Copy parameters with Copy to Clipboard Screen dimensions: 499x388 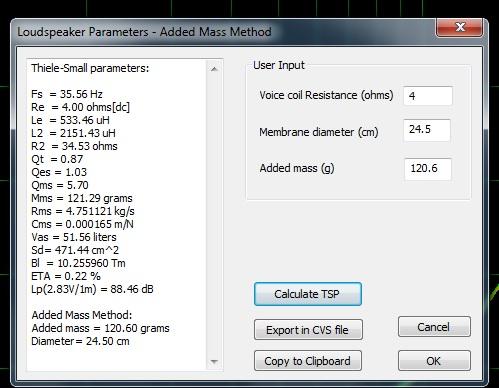pyautogui.click(x=308, y=361)
